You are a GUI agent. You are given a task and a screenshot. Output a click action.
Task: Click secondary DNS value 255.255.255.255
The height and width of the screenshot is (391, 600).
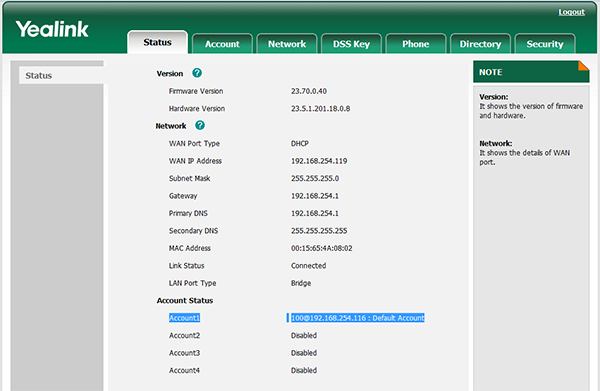click(x=319, y=231)
